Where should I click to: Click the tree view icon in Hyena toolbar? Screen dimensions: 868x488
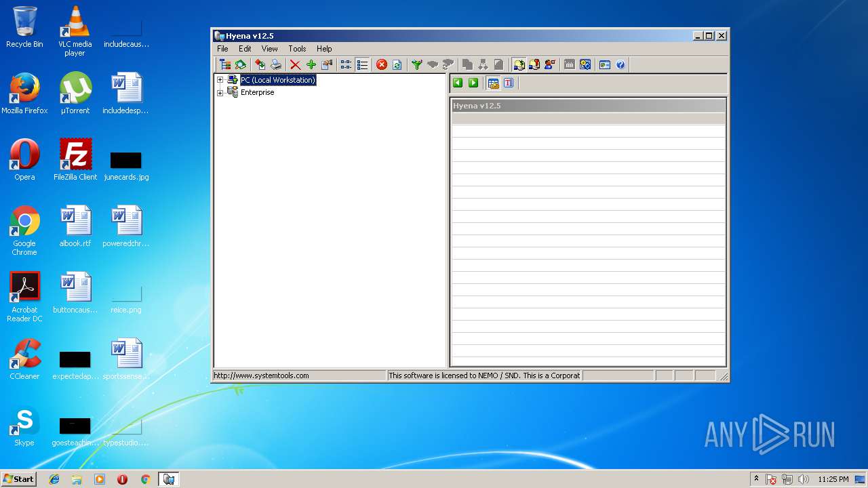224,64
